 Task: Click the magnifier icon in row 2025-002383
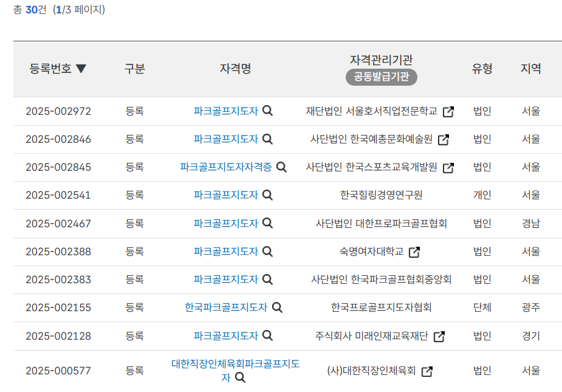pos(268,279)
